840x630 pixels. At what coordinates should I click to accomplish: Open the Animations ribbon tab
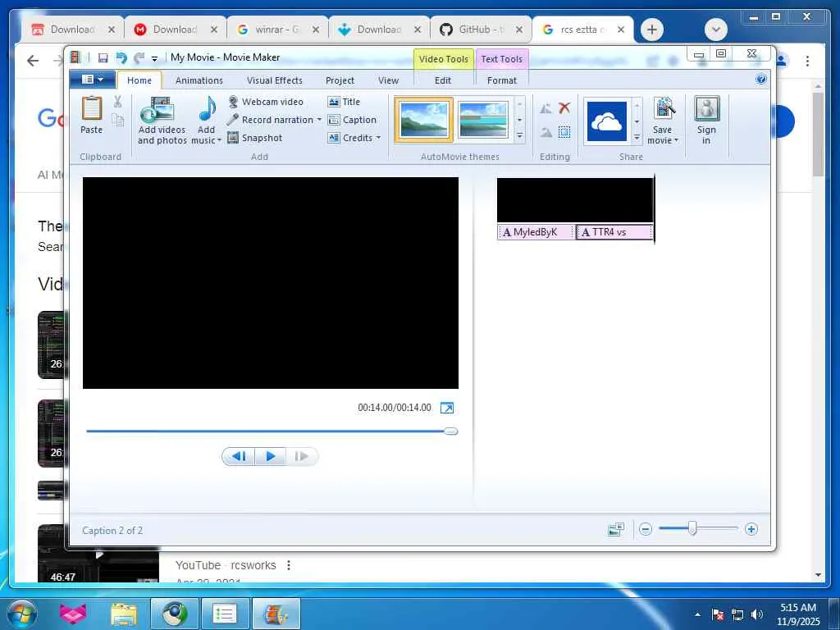coord(199,80)
